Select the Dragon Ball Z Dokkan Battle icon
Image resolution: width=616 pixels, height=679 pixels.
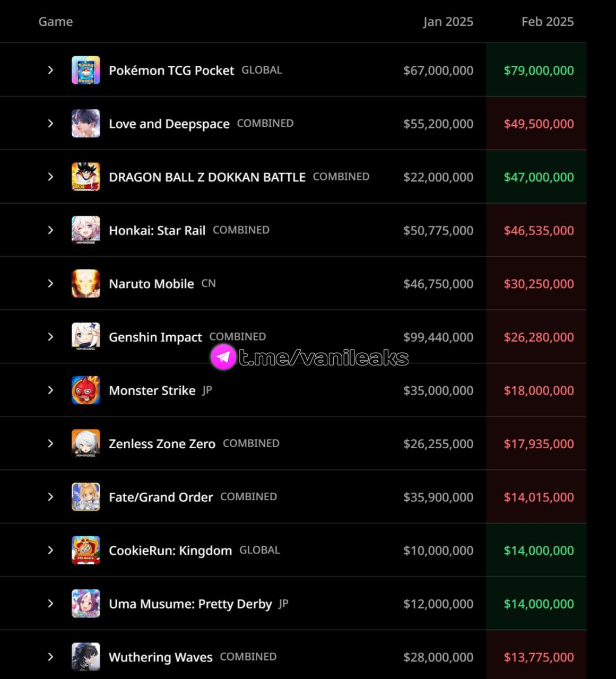tap(86, 177)
